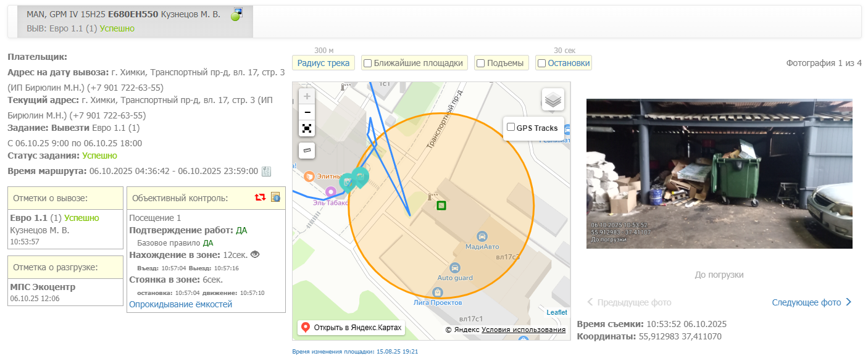Click the red recalculate arrows icon
This screenshot has height=361, width=868.
[260, 197]
